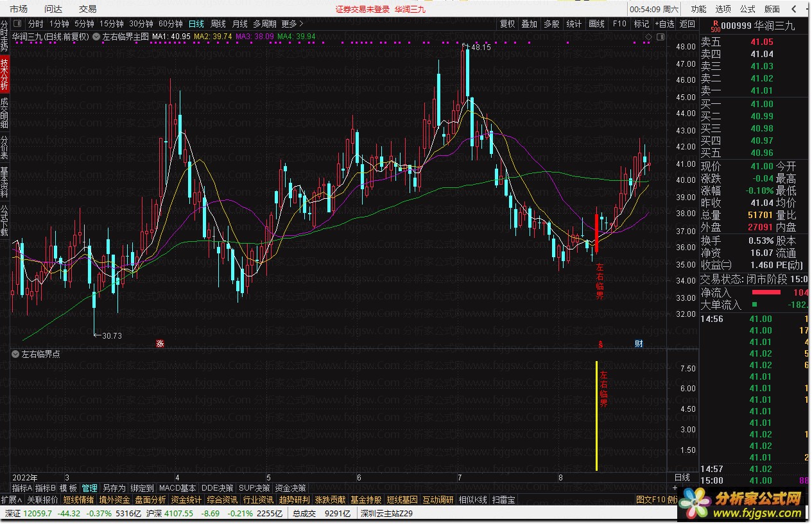Click the 多股 multi-stock button
812x524 pixels.
tap(551, 24)
